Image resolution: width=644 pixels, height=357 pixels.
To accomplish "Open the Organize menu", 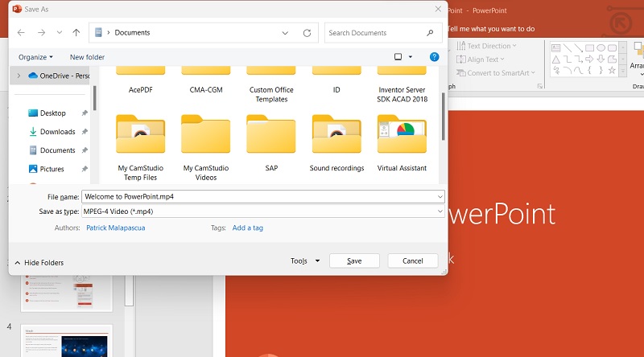I will (35, 57).
